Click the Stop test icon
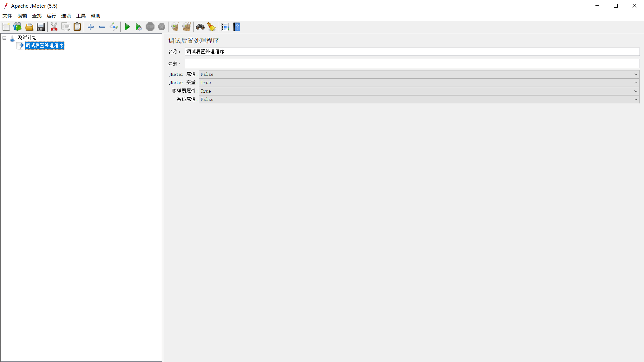The width and height of the screenshot is (644, 362). [150, 27]
